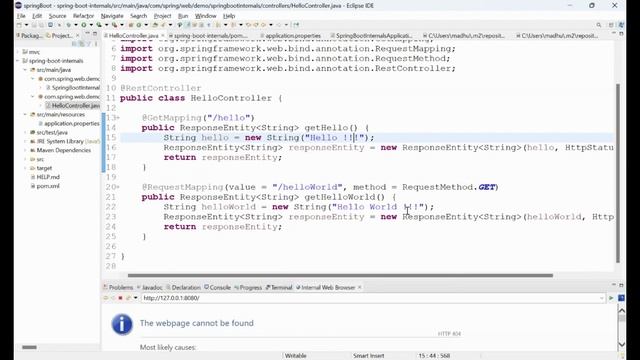
Task: Open the Navigate menu
Action: point(112,16)
